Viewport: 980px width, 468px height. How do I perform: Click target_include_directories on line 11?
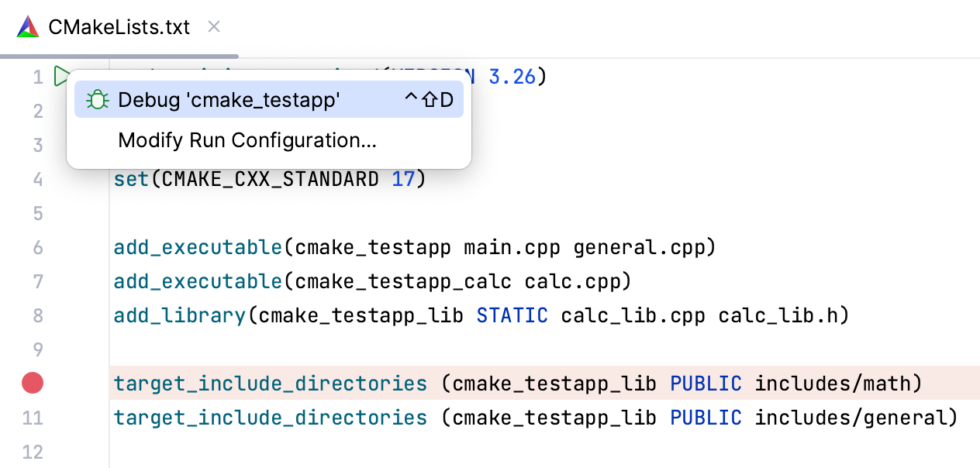(x=270, y=418)
